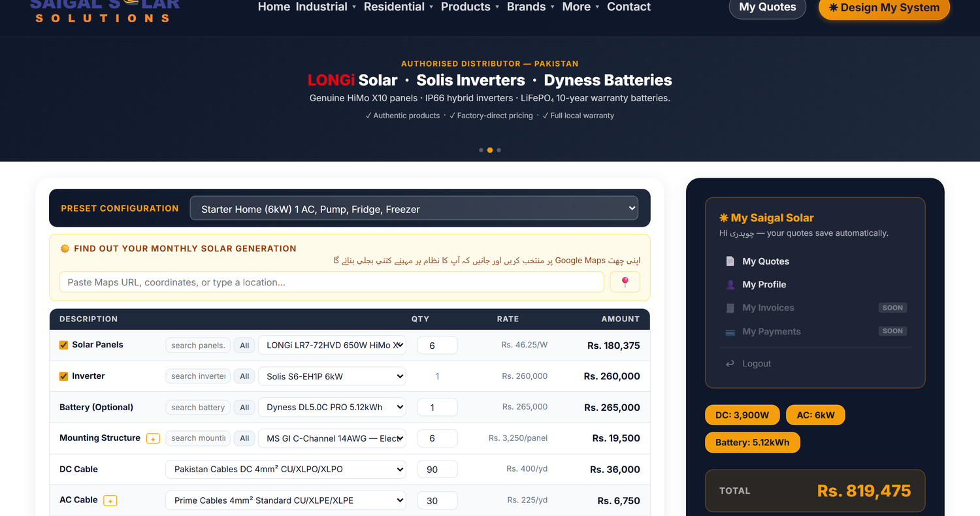Click the Design My System button
This screenshot has height=516, width=980.
(x=884, y=8)
